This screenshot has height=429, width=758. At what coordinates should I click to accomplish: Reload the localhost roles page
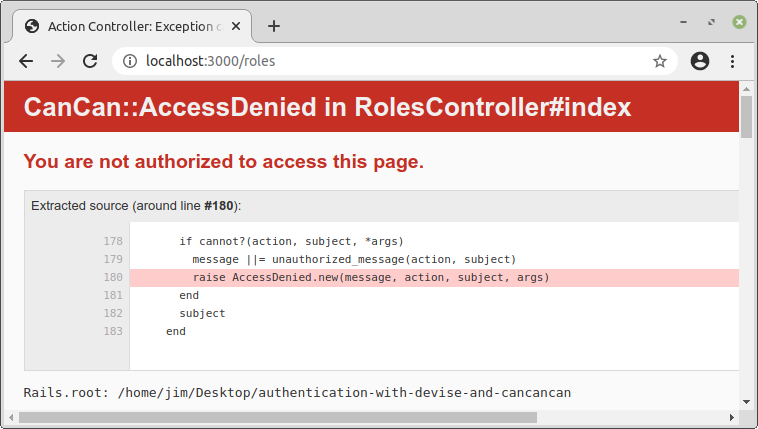(90, 61)
